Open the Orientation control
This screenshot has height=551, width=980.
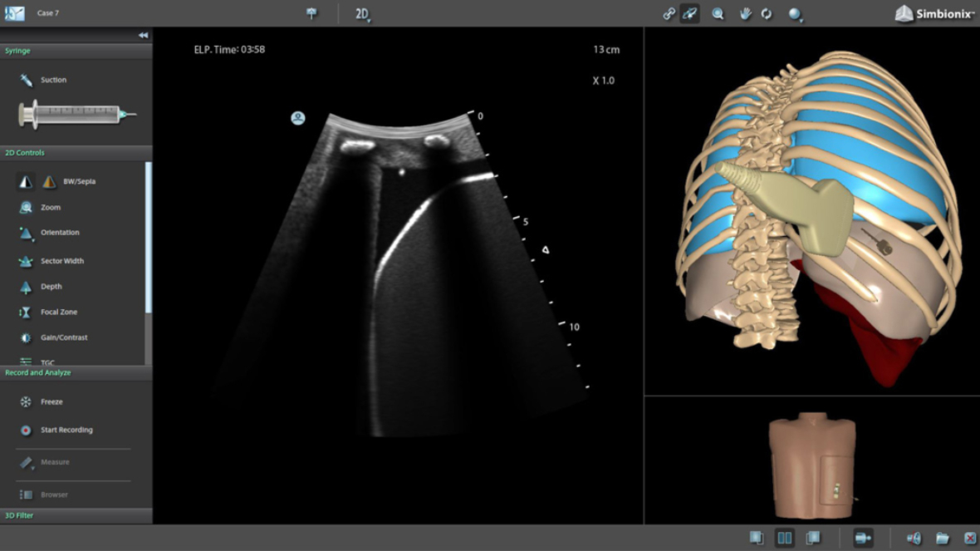[27, 234]
